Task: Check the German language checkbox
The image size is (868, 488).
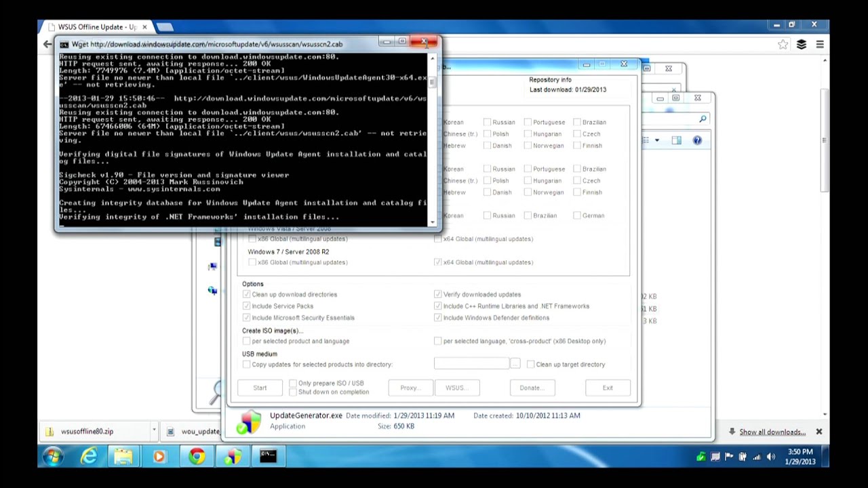Action: pyautogui.click(x=577, y=216)
